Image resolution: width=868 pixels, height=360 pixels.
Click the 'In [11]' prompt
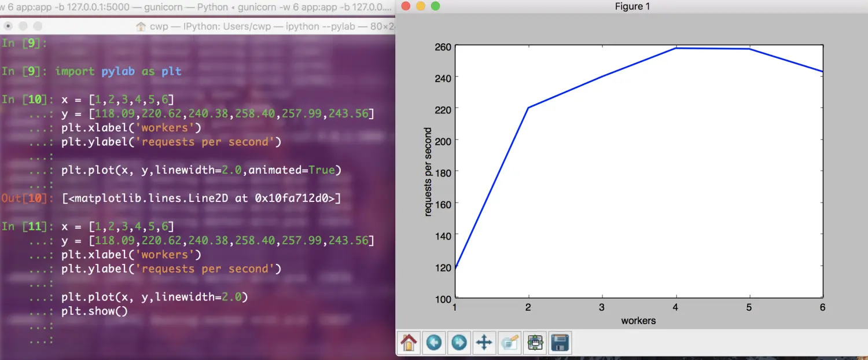tap(27, 226)
